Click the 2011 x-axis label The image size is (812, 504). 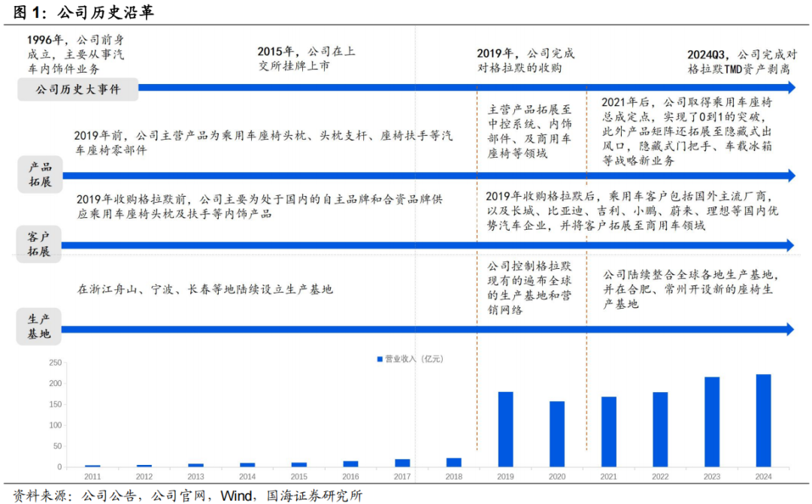tap(92, 476)
